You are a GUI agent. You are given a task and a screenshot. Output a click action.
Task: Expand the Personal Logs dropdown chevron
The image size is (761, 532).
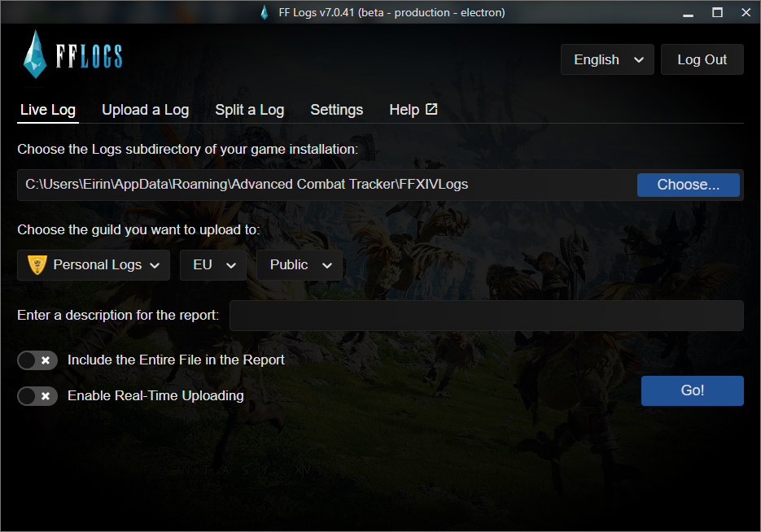(155, 265)
